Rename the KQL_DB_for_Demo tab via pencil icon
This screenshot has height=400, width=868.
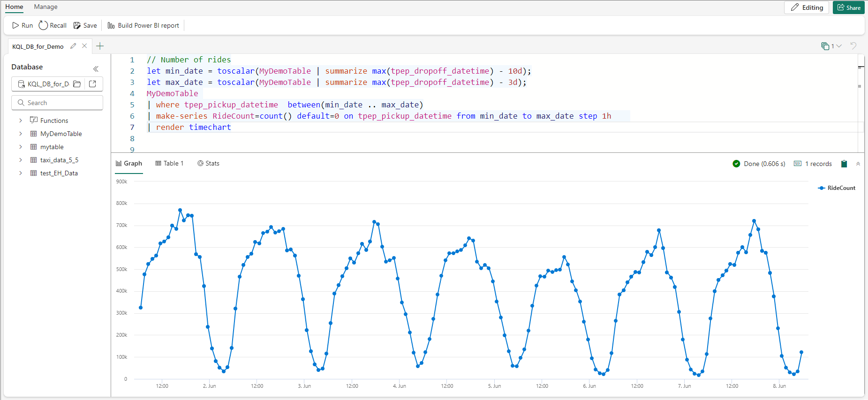point(73,46)
